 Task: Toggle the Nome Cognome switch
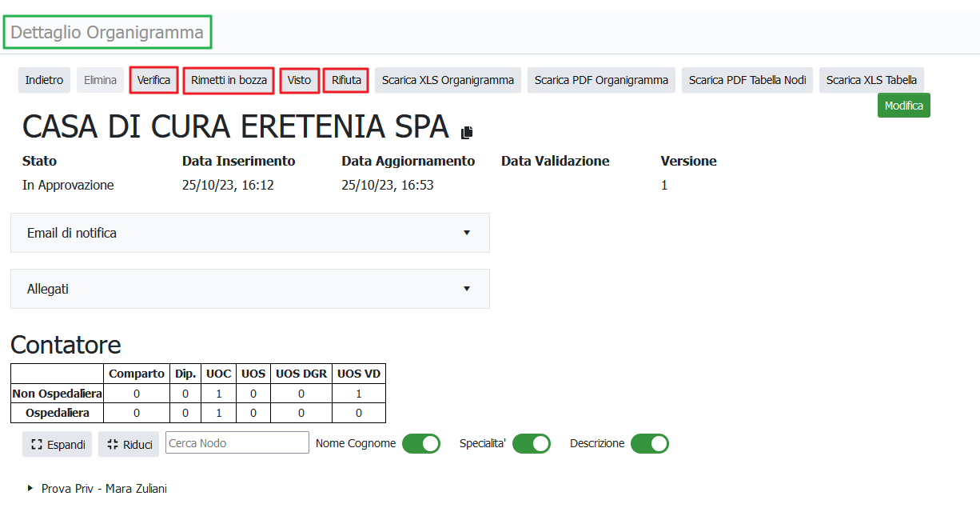(421, 443)
